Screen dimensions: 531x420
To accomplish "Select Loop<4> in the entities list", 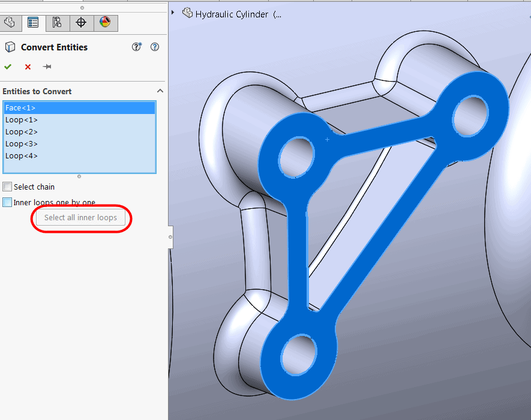I will 22,156.
